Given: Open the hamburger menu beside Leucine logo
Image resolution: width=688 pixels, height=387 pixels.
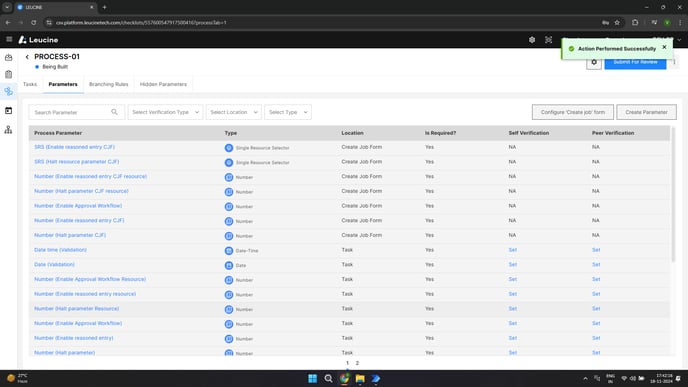Looking at the screenshot, I should click(9, 39).
